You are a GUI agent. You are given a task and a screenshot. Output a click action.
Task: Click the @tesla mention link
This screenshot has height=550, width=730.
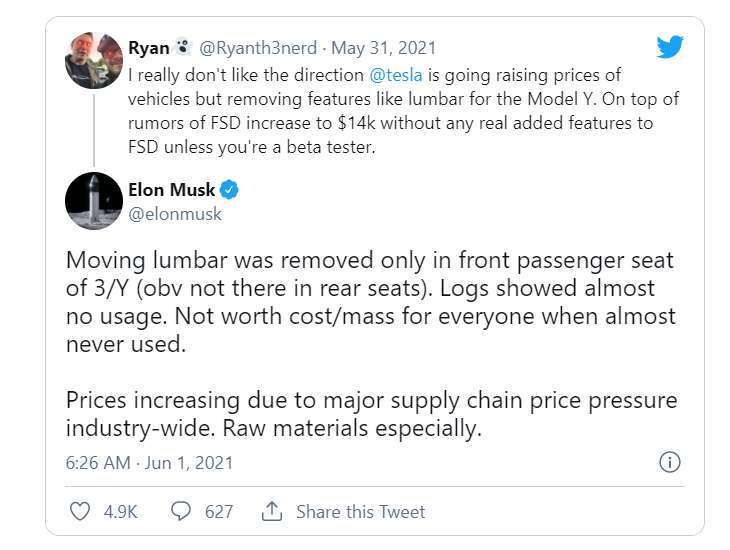(396, 75)
